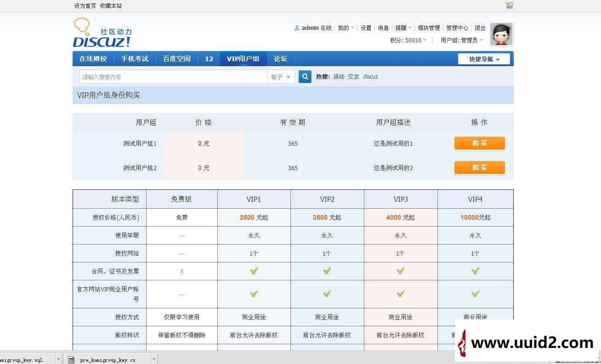
Task: Expand the 提醒 notification dropdown
Action: click(401, 28)
